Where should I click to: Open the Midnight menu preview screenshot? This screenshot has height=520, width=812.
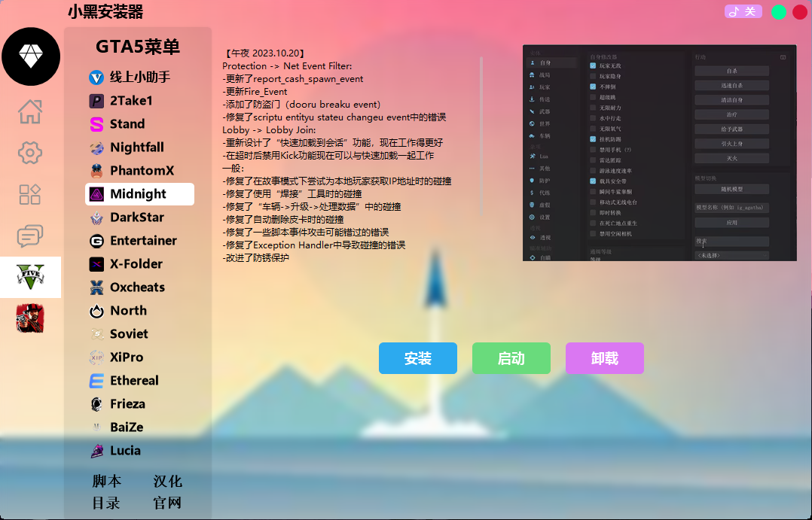tap(660, 153)
